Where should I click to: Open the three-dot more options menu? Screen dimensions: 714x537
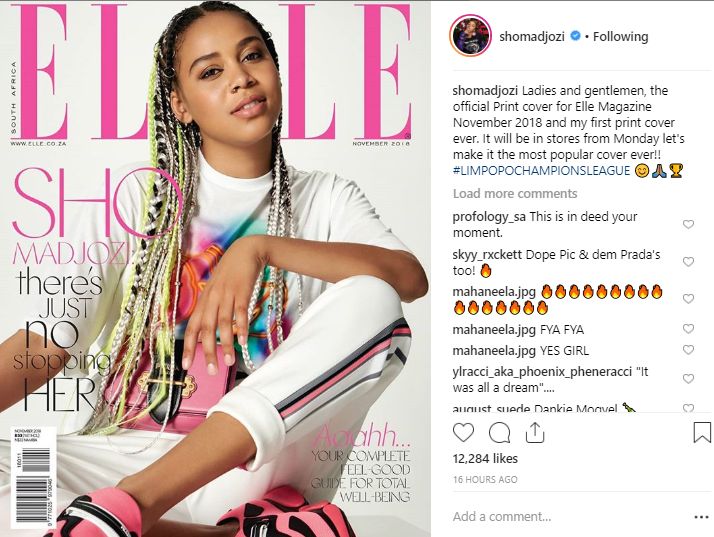click(x=701, y=517)
